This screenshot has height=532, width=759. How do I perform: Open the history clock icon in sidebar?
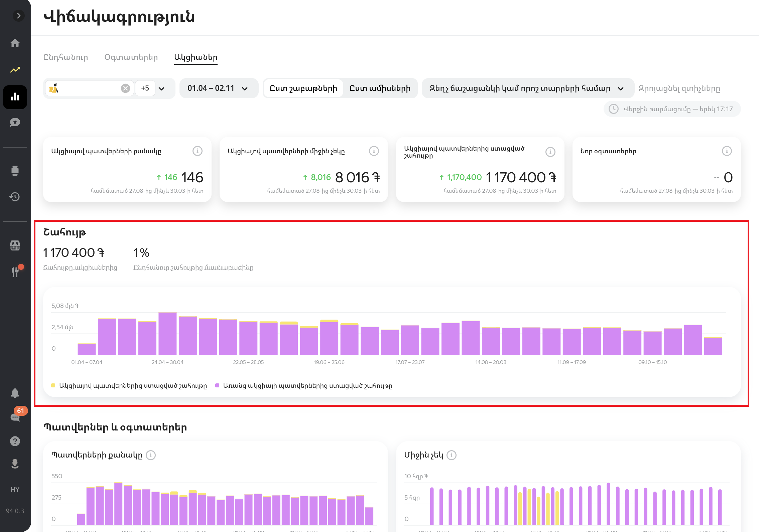[x=15, y=197]
